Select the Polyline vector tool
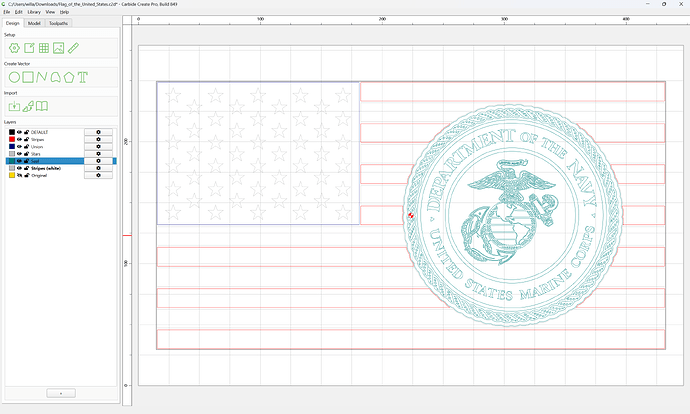This screenshot has height=414, width=690. click(x=41, y=77)
